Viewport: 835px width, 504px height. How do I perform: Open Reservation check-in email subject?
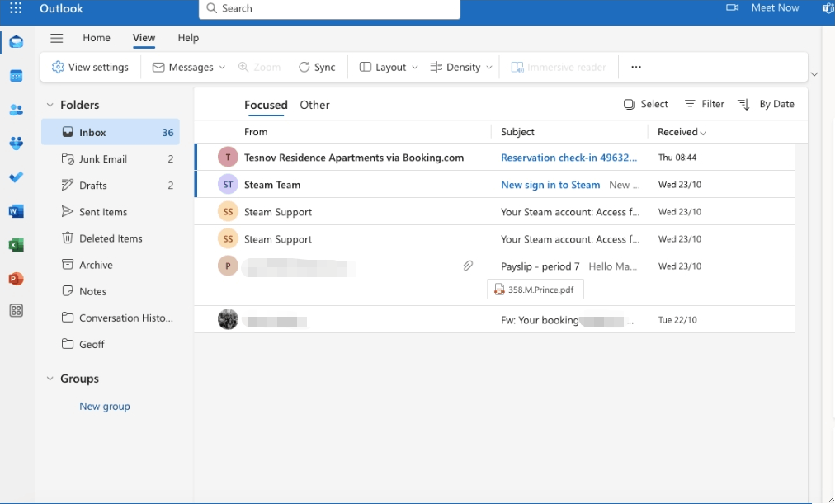[568, 158]
